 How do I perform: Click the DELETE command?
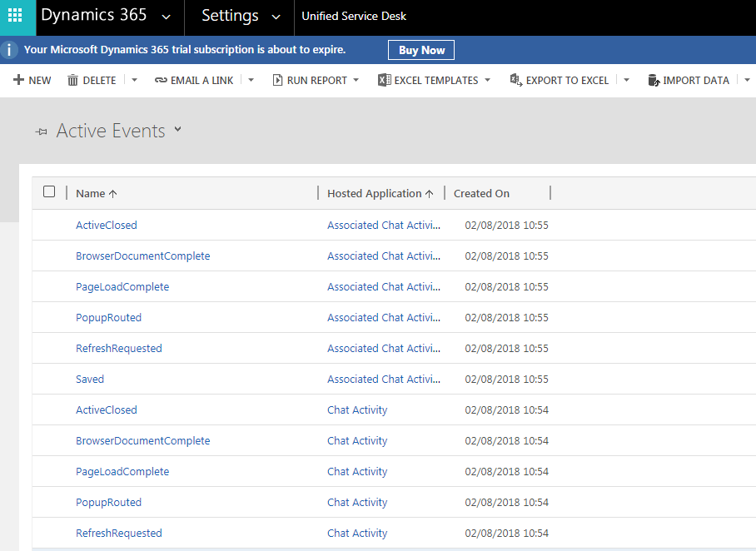(x=99, y=81)
